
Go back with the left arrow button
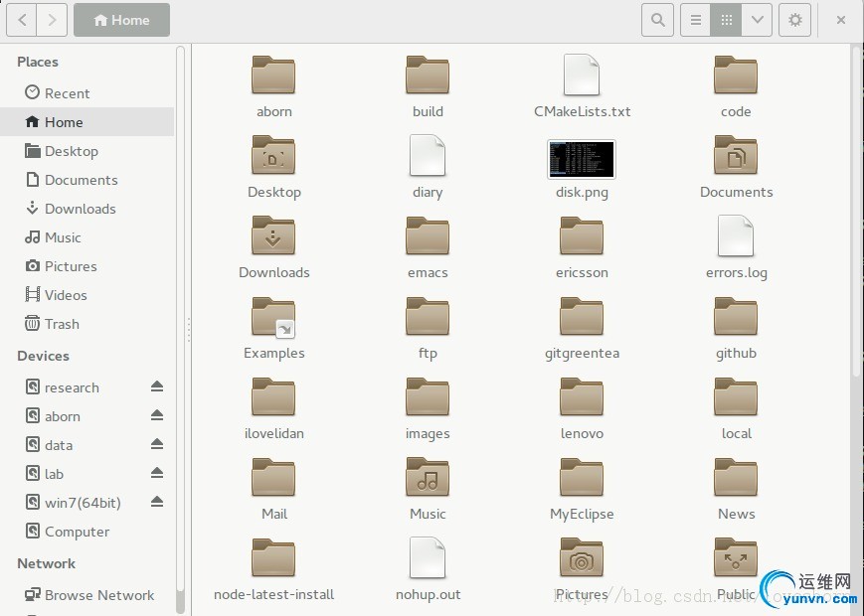(22, 20)
